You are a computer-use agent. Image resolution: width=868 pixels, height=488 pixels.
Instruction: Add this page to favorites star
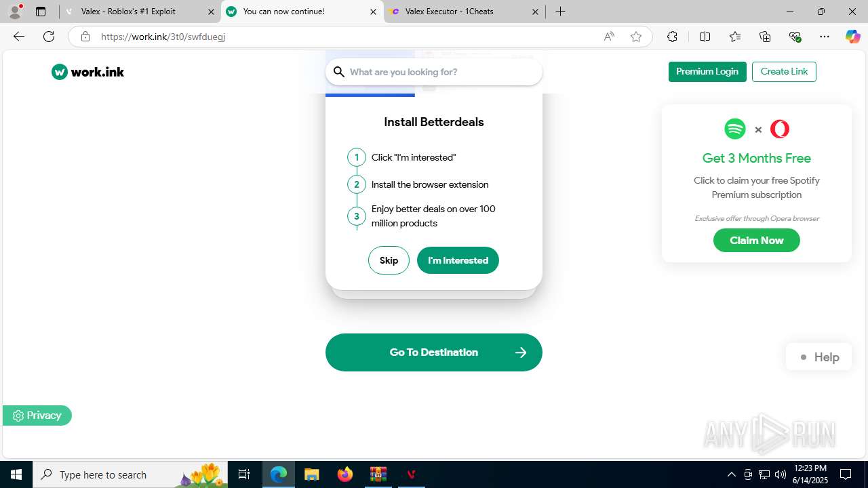point(636,37)
